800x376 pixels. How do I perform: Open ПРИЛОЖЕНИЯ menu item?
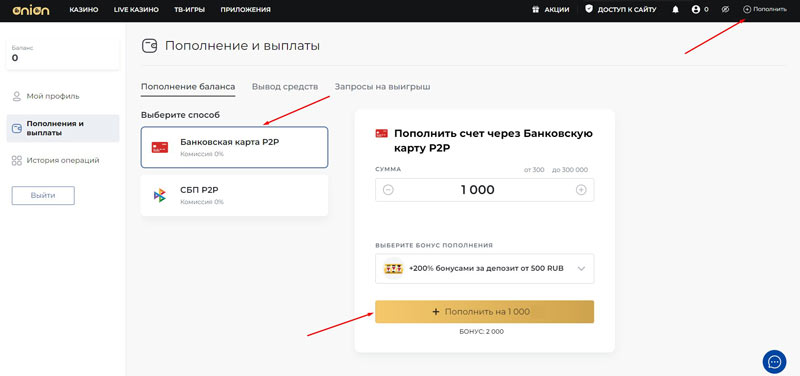245,10
